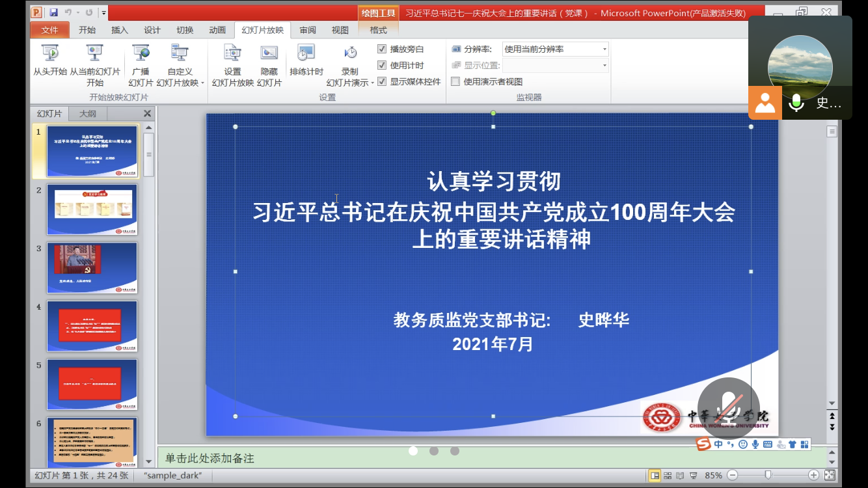Image resolution: width=868 pixels, height=488 pixels.
Task: Switch to Slide Sorter view in status bar
Action: (x=668, y=476)
